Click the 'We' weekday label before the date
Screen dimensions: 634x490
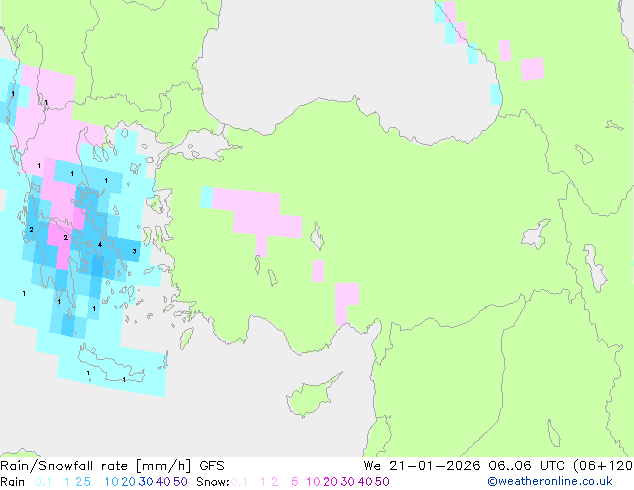pyautogui.click(x=372, y=466)
